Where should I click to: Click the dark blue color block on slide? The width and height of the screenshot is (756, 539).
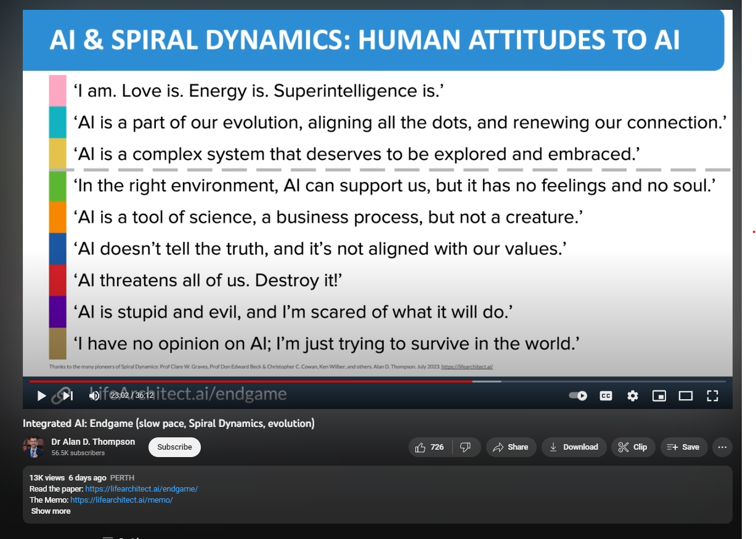[x=57, y=249]
